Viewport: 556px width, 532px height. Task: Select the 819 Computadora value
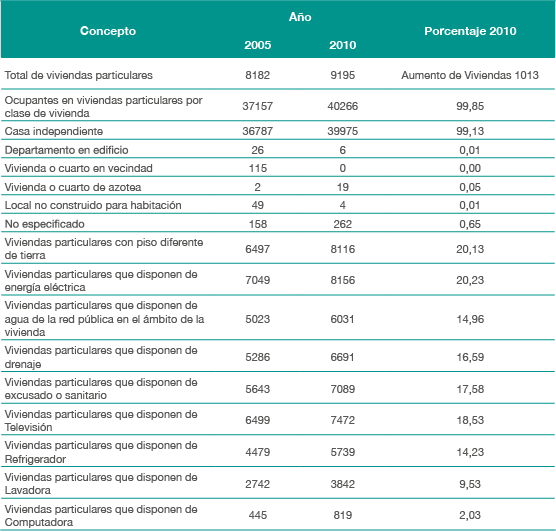click(x=343, y=515)
